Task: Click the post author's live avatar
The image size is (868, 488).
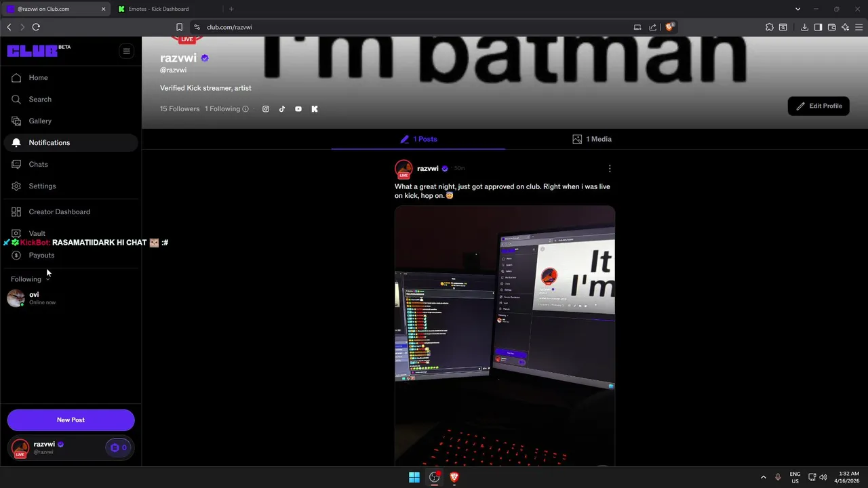Action: [403, 169]
